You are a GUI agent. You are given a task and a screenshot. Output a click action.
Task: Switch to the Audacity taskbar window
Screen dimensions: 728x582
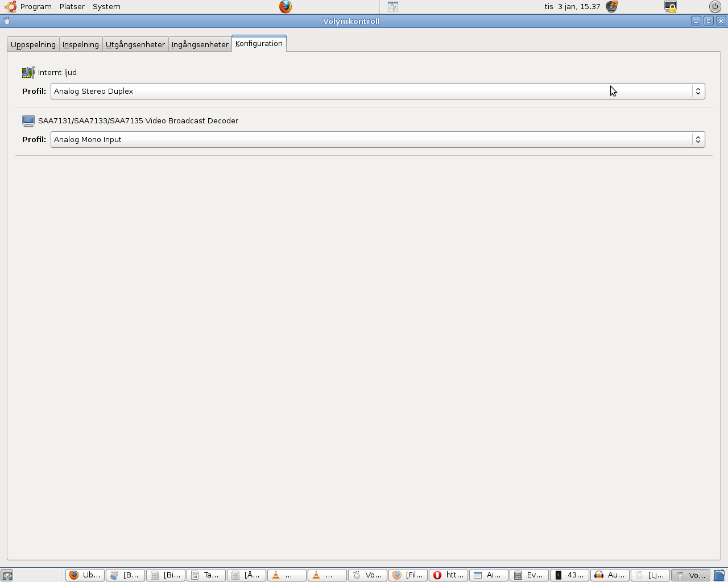click(x=610, y=575)
